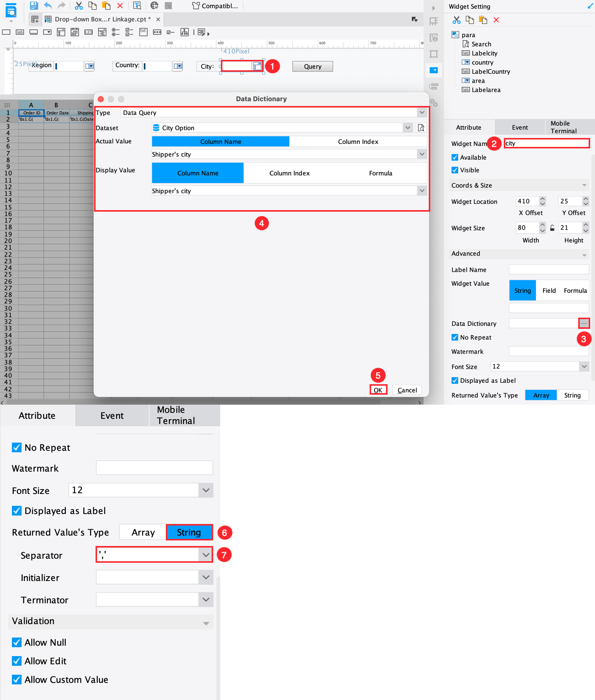Click the Query button on the report
Image resolution: width=595 pixels, height=700 pixels.
pyautogui.click(x=312, y=66)
